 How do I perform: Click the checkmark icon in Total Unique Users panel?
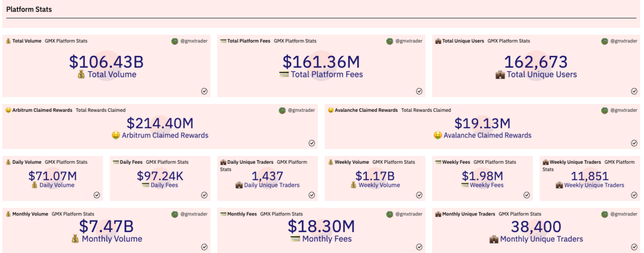click(x=634, y=91)
